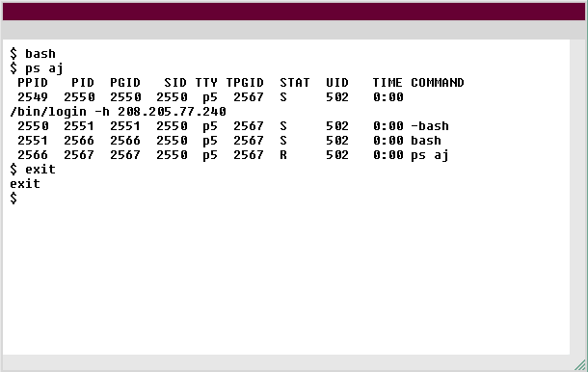Select the TPGID column header
Viewport: 588px width, 372px height.
[245, 83]
